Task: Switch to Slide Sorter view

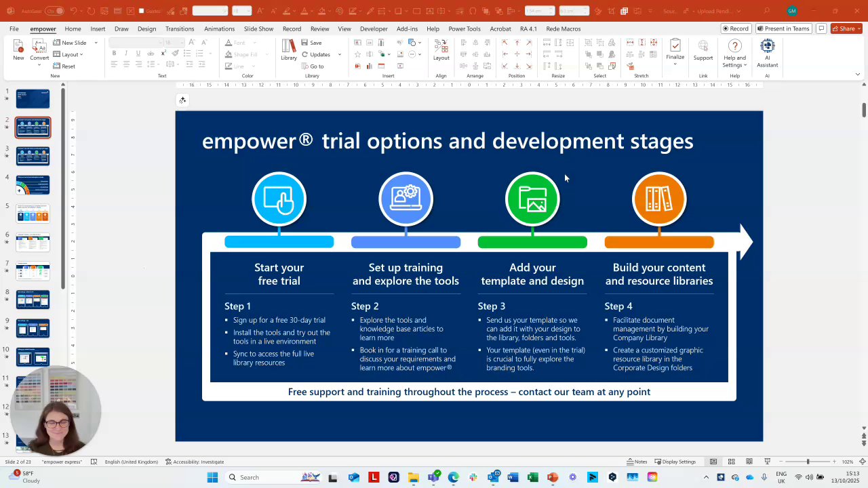Action: tap(731, 462)
